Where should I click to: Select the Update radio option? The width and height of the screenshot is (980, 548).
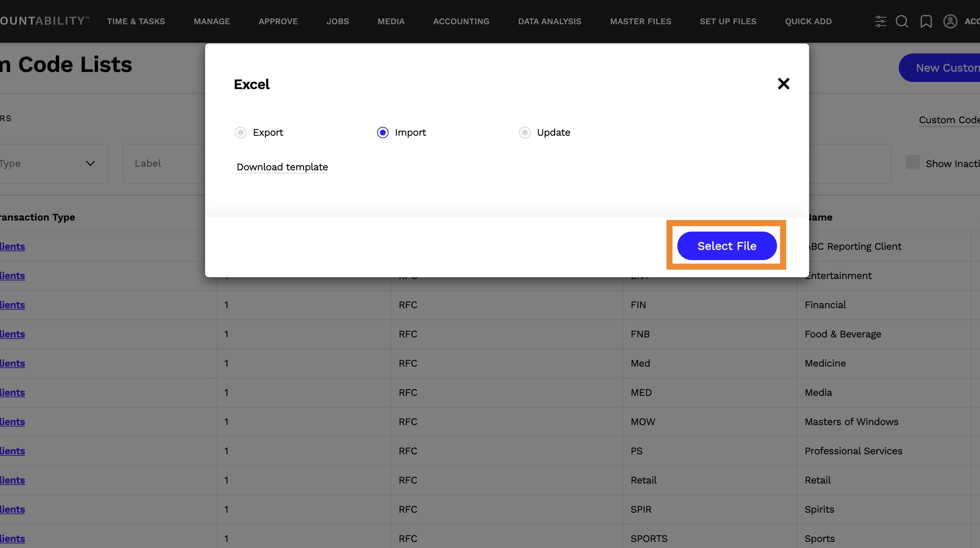(x=525, y=133)
